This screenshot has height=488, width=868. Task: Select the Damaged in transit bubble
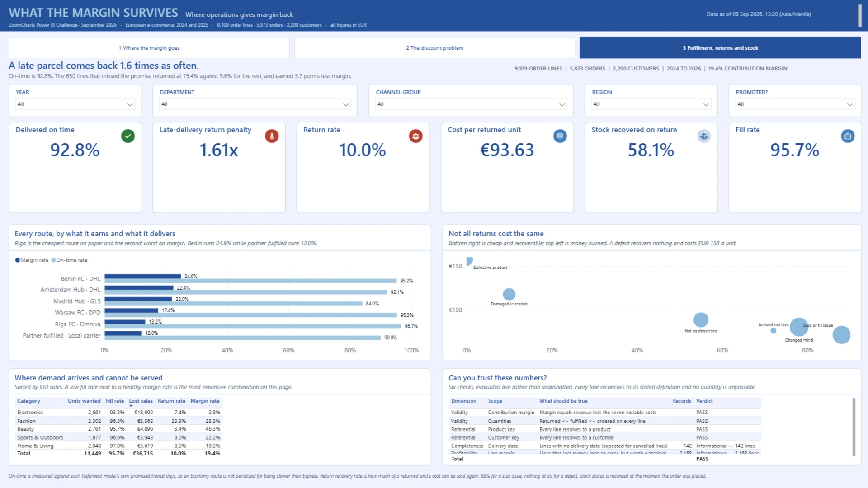pos(509,294)
